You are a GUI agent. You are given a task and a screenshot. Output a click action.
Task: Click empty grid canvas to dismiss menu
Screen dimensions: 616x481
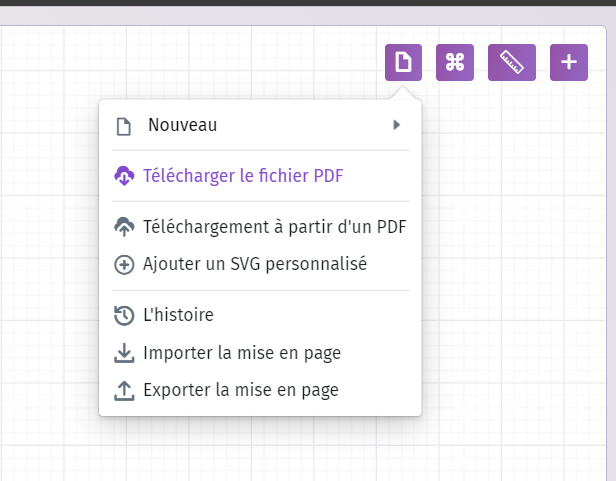[511, 275]
